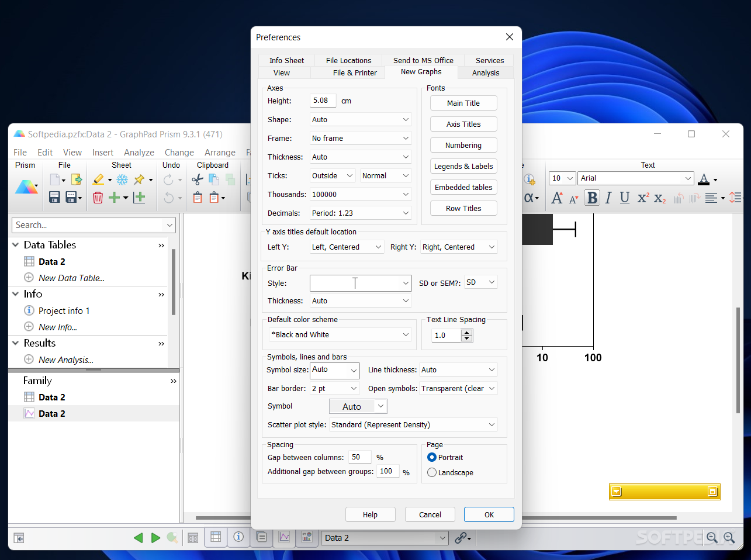Switch to the Info Sheet tab
751x560 pixels.
tap(286, 60)
